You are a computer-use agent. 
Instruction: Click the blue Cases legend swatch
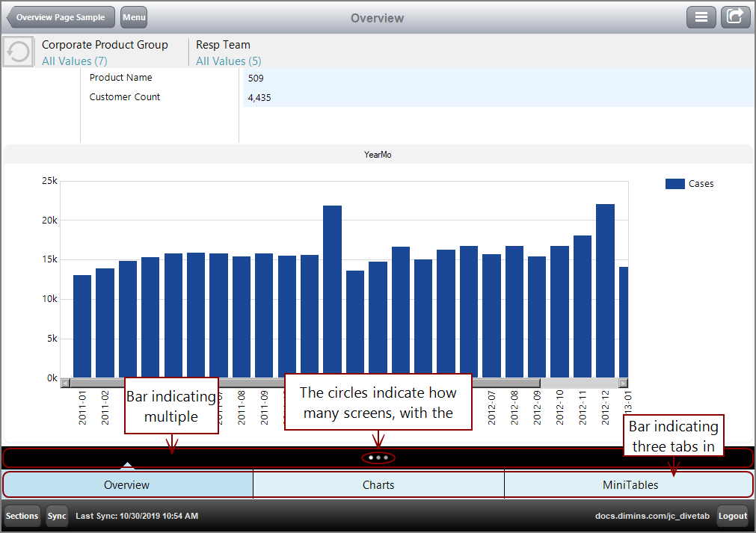(x=675, y=183)
